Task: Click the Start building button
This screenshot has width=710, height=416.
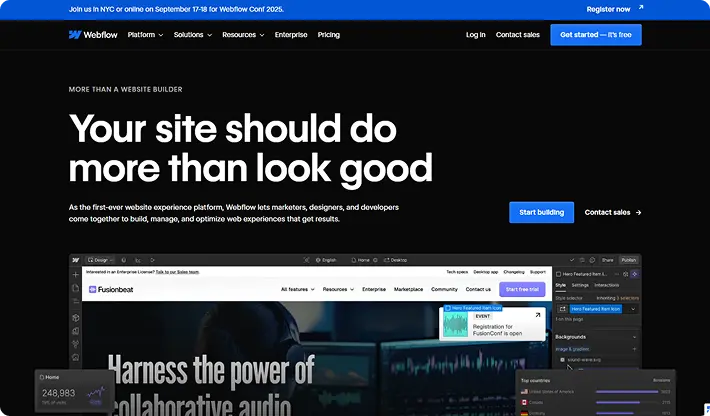Action: point(542,212)
